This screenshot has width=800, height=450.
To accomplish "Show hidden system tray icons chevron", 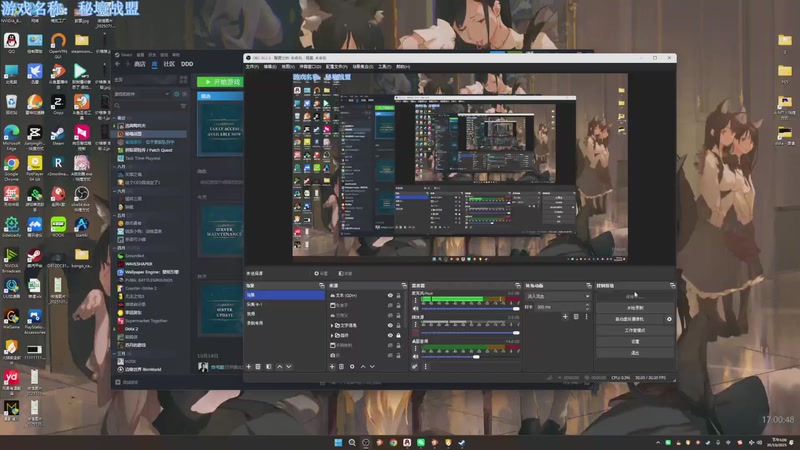I will 658,442.
